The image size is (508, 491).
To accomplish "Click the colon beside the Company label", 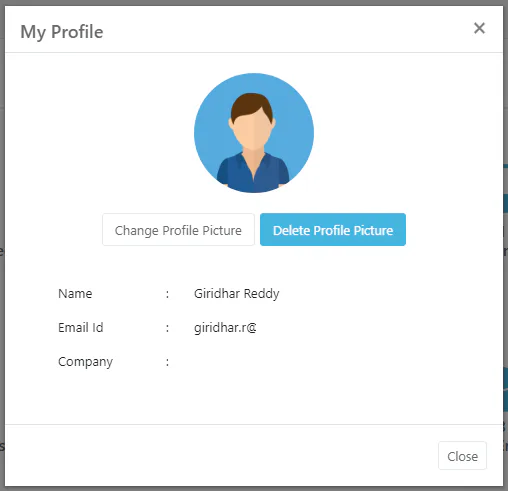I will pyautogui.click(x=167, y=362).
